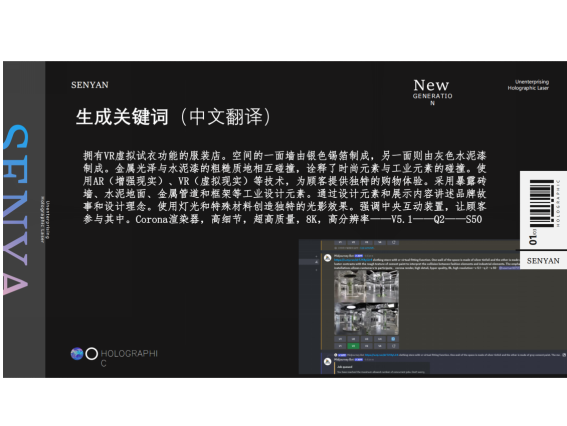Click the U4 upscale button

380,339
